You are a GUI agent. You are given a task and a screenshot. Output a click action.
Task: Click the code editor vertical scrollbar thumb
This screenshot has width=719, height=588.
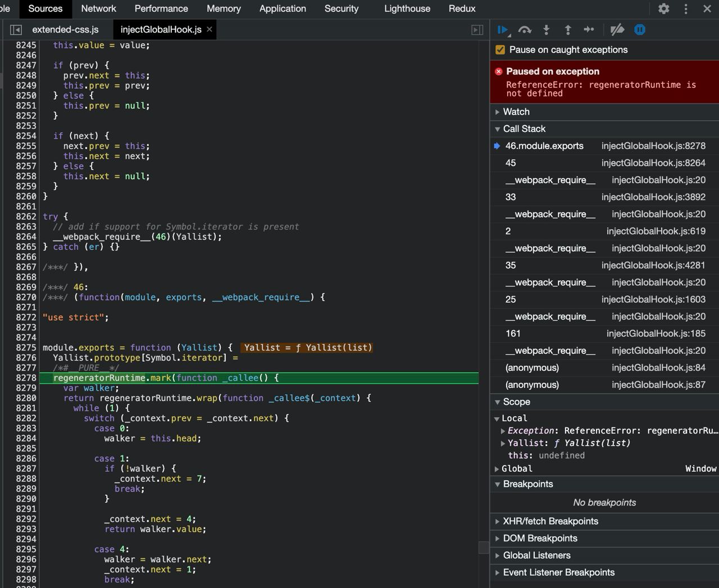pyautogui.click(x=483, y=548)
